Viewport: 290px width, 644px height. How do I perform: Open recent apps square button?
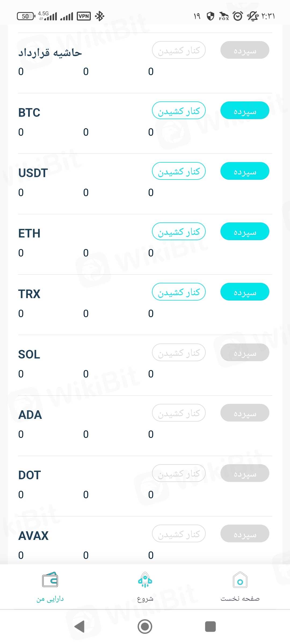click(210, 627)
